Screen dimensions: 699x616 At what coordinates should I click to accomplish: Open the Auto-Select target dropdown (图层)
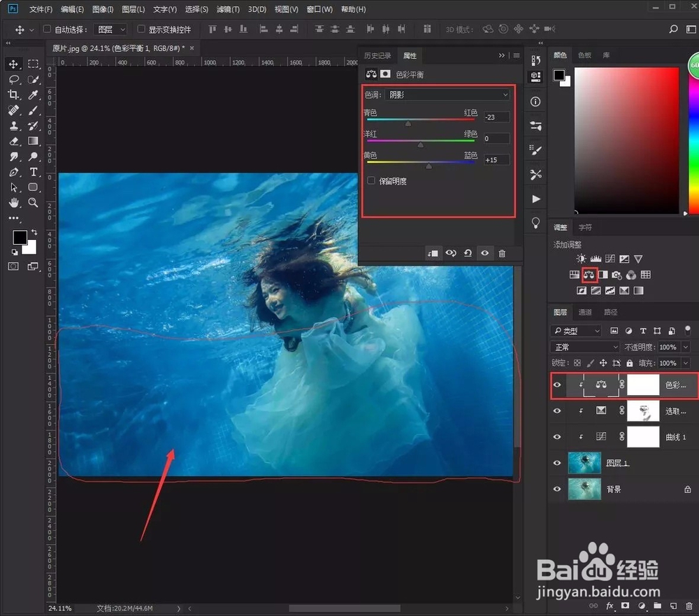click(110, 29)
